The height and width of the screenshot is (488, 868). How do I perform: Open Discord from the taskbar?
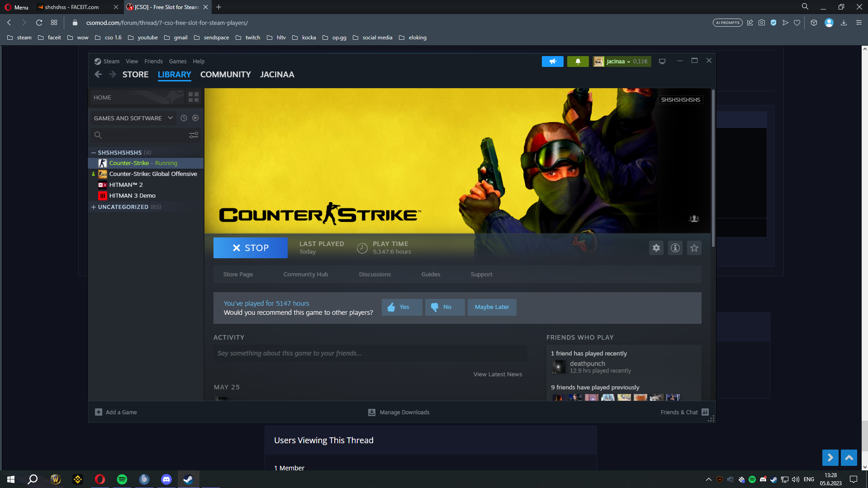(x=166, y=479)
